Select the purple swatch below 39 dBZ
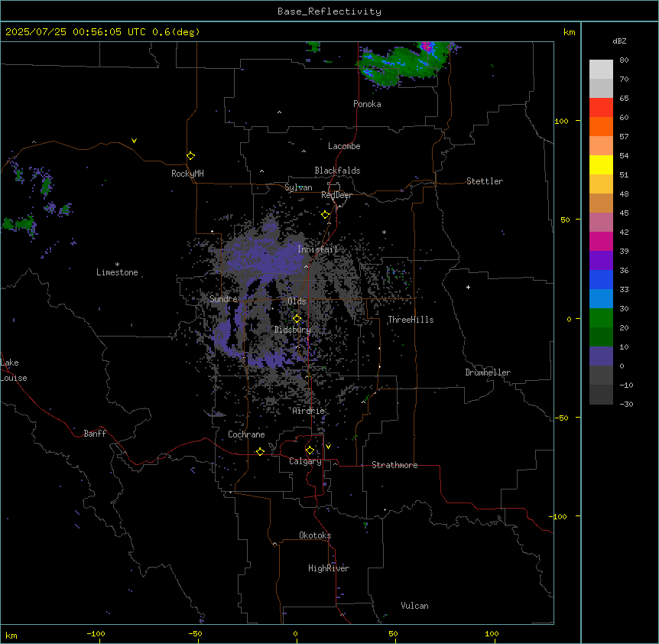The width and height of the screenshot is (659, 644). [x=601, y=261]
